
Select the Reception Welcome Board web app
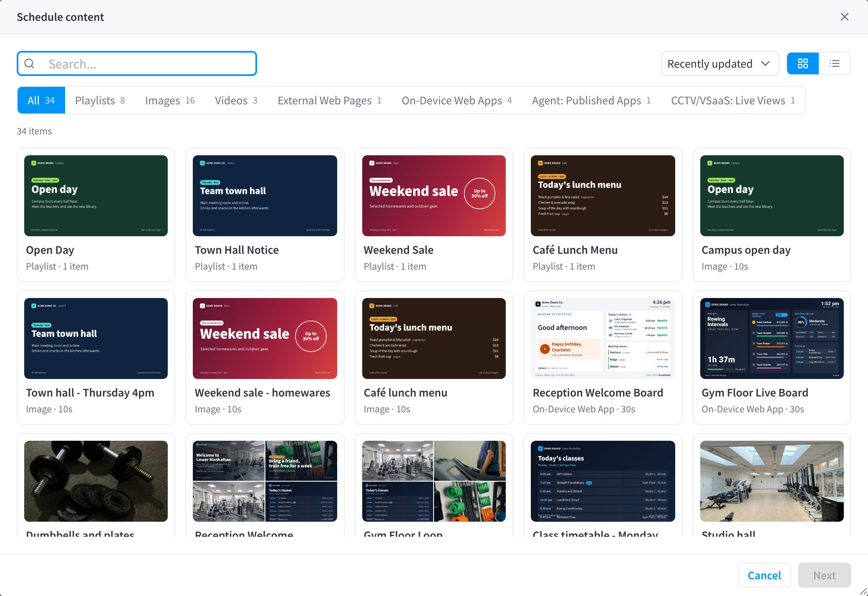point(603,357)
